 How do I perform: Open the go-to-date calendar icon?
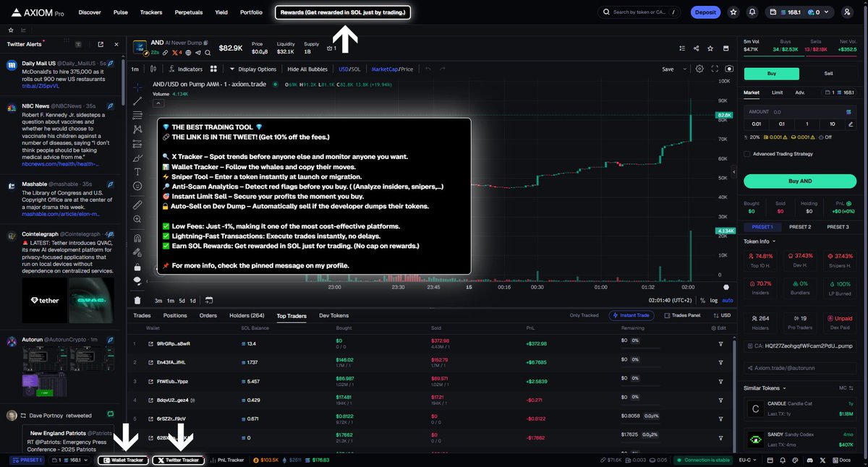(x=208, y=300)
